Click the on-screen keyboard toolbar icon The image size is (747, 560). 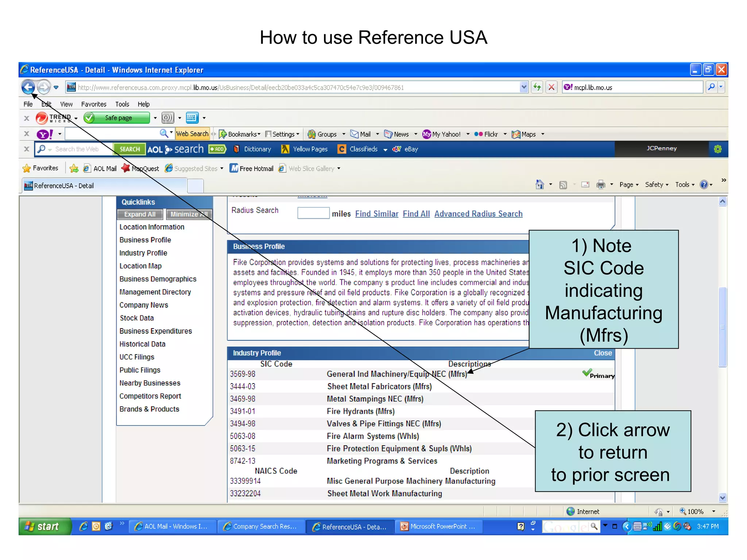point(191,118)
